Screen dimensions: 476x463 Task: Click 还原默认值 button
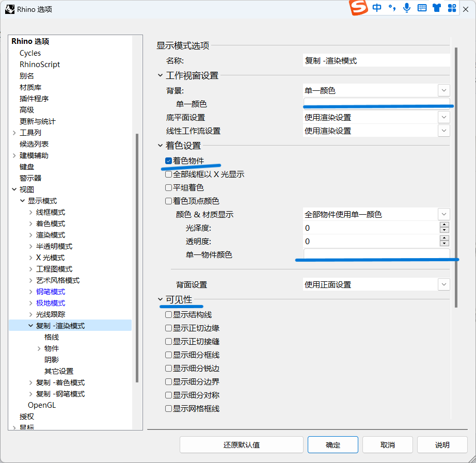(242, 445)
